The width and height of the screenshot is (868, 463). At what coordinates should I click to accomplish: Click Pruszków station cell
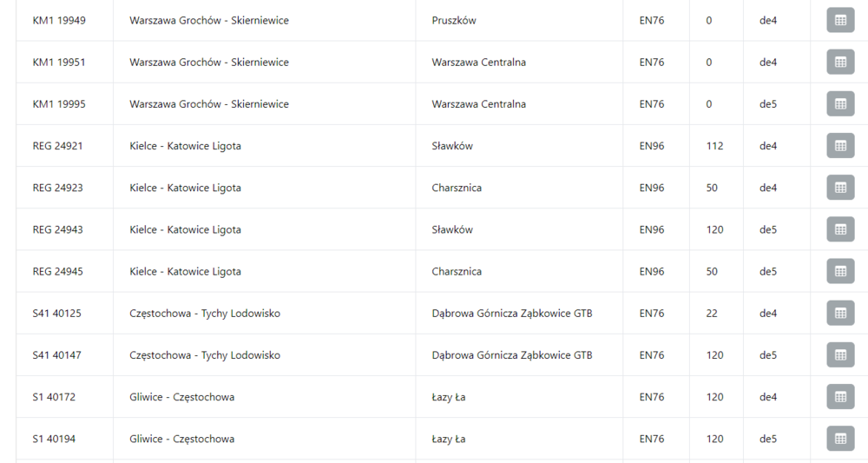[x=454, y=20]
